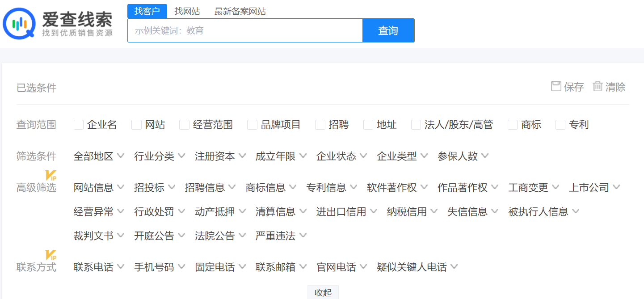Expand the 法院公告 filter
The width and height of the screenshot is (644, 299).
coord(220,236)
